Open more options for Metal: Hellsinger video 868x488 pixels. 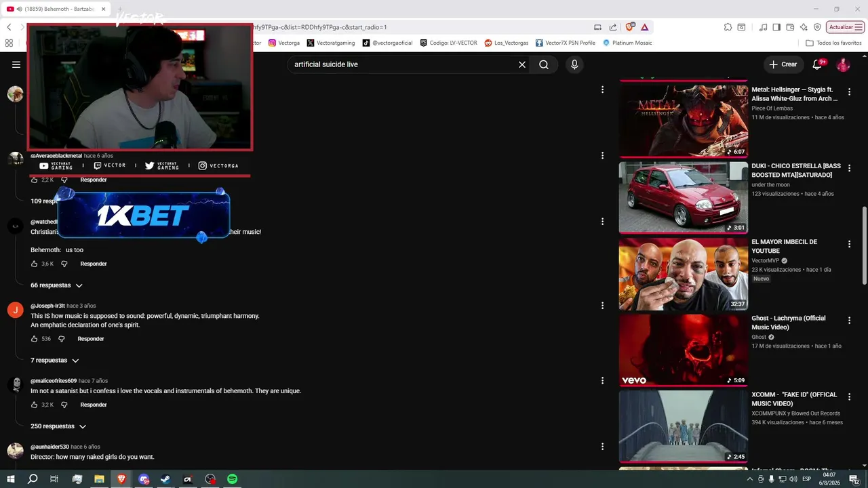tap(849, 91)
